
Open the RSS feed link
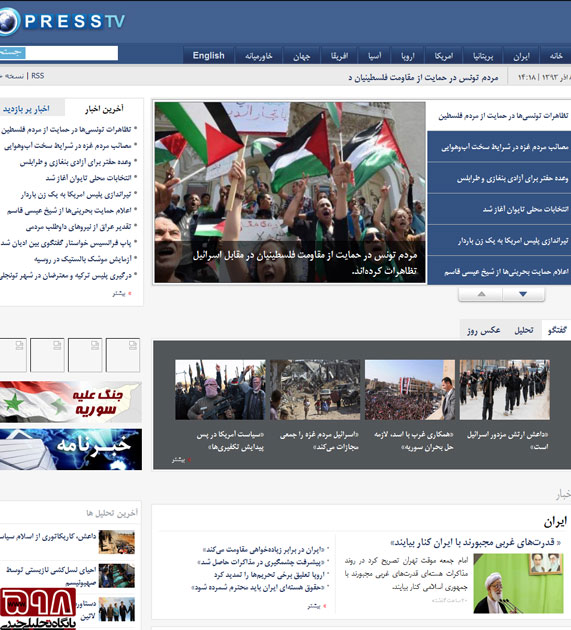click(37, 76)
